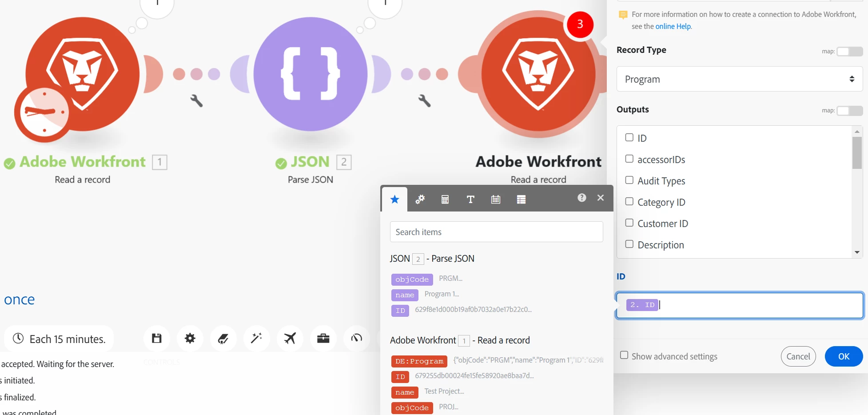Insert the red Workfront ID pill
Screen dimensions: 868x415
coord(400,377)
